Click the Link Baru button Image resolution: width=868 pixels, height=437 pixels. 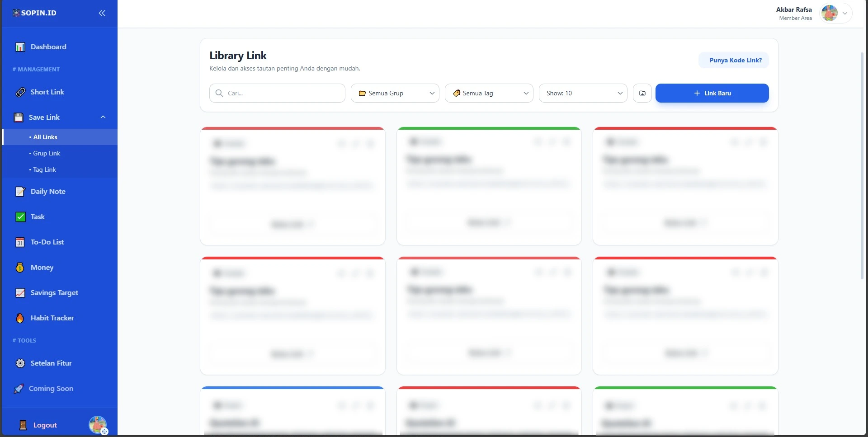(712, 93)
